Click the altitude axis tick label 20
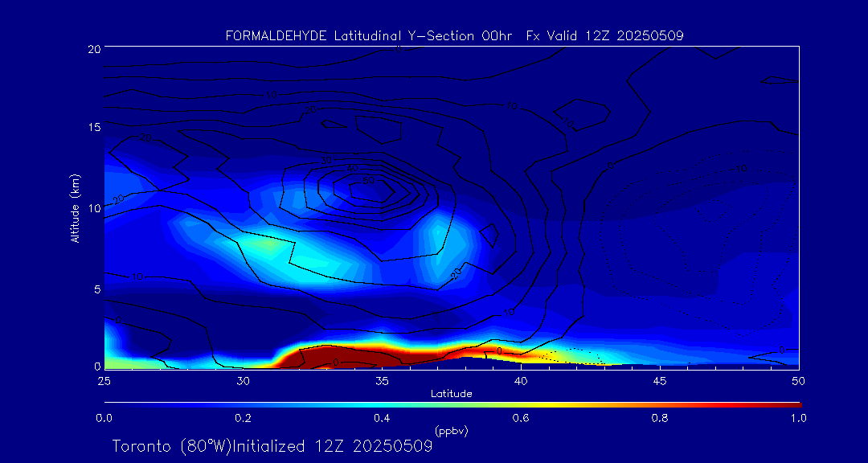Viewport: 868px width, 463px height. tap(94, 48)
